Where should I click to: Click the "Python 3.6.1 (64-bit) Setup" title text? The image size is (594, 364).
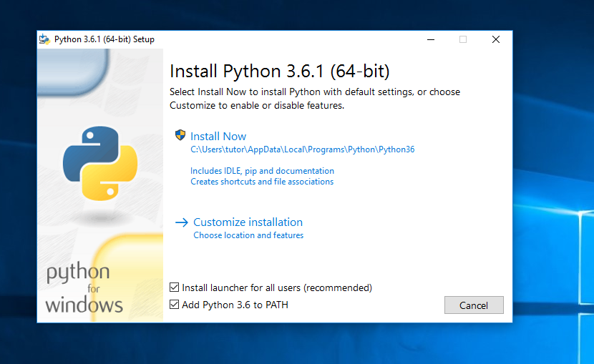click(x=104, y=39)
